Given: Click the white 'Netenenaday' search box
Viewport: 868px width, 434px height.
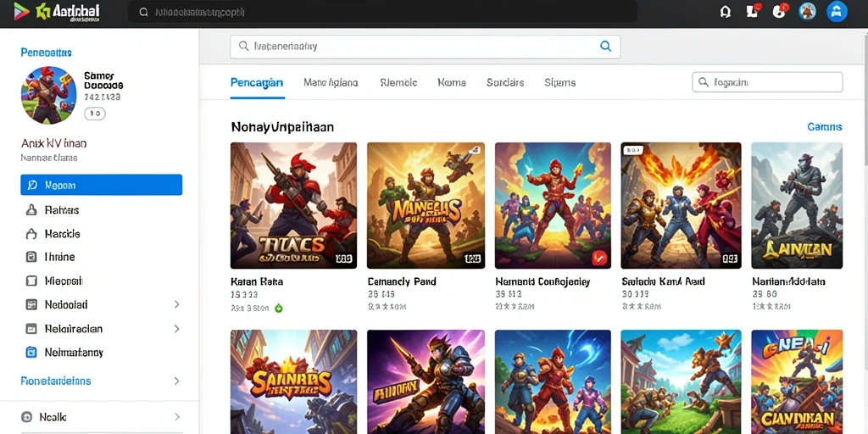Looking at the screenshot, I should [426, 47].
